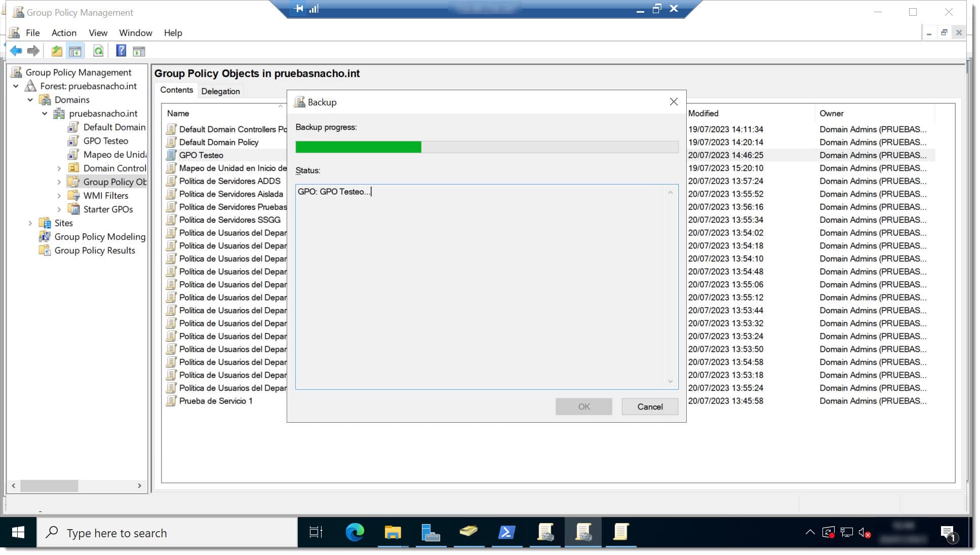The height and width of the screenshot is (555, 980).
Task: Sort list by the Owner column header
Action: coord(875,114)
